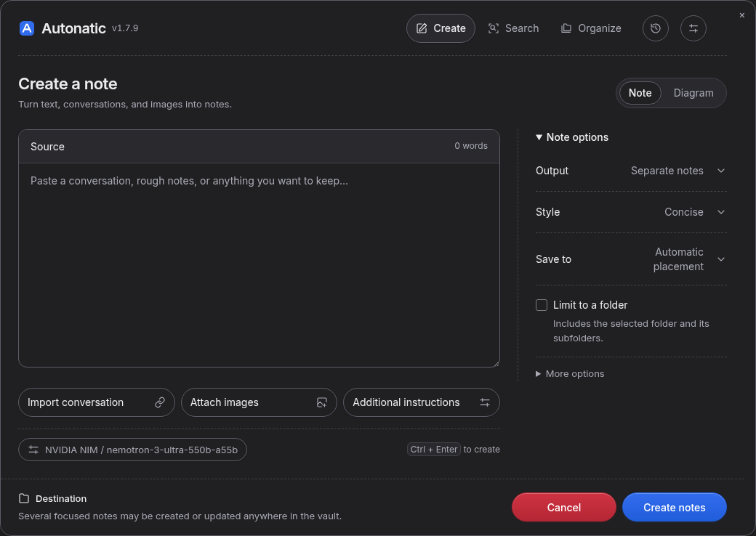Click the red Cancel button
The width and height of the screenshot is (756, 536).
click(563, 507)
